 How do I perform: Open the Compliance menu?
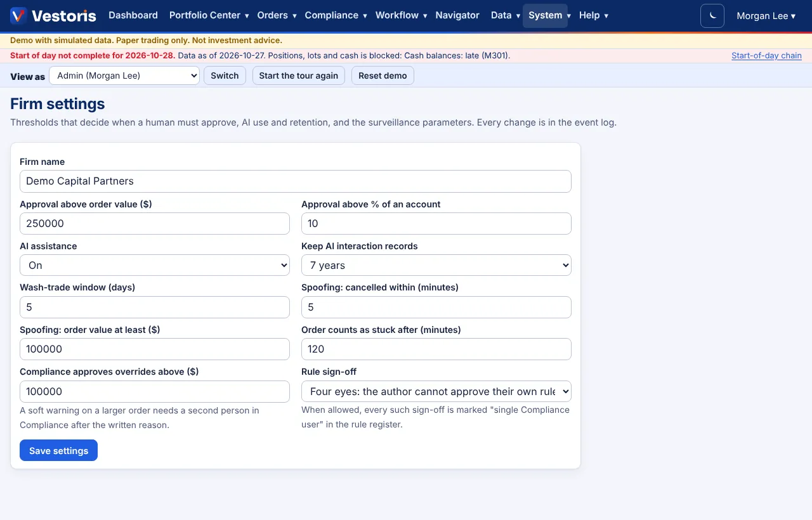336,15
